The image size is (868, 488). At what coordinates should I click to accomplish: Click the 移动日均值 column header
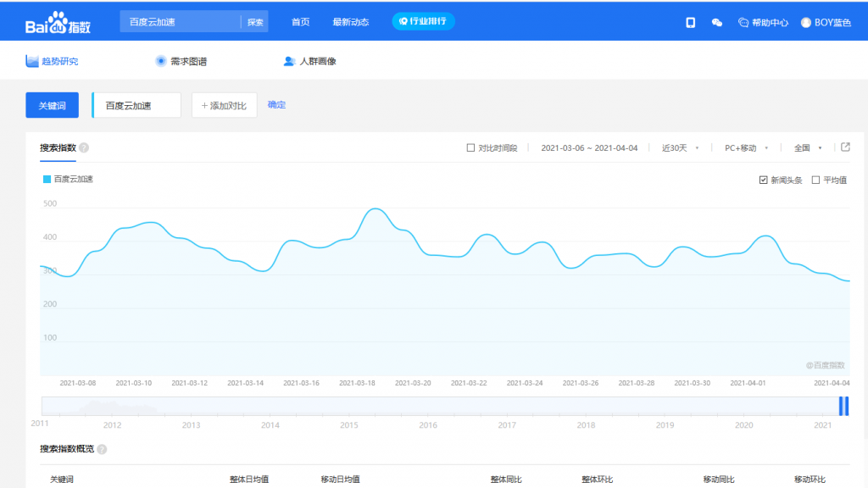tap(341, 480)
